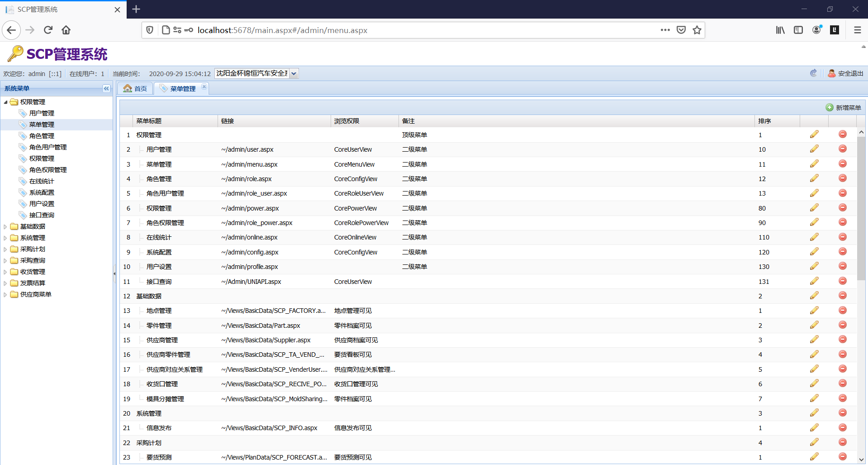Open 角色用户管理 in the sidebar tree

[48, 147]
